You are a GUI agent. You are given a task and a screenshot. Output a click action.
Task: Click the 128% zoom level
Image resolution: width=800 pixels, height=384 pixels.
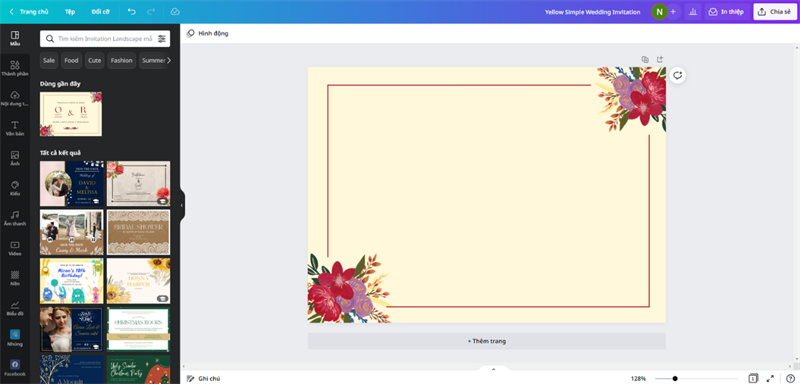point(638,378)
